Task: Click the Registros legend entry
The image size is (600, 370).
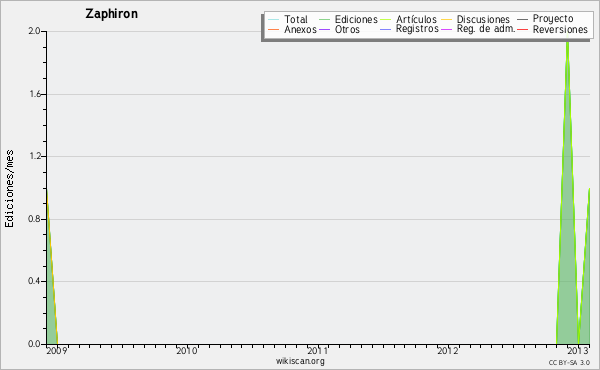Action: [409, 29]
